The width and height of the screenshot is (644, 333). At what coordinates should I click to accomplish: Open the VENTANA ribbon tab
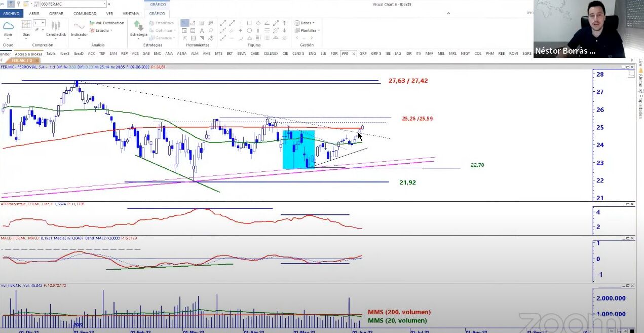click(x=131, y=14)
